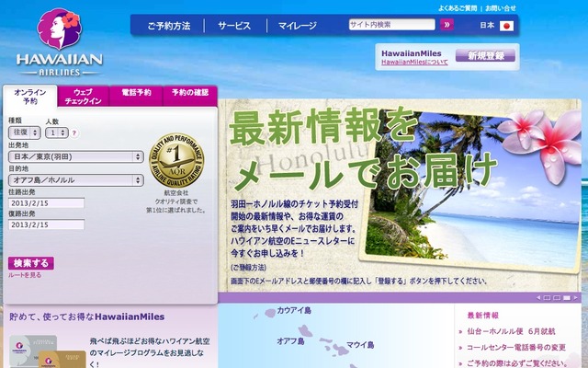The width and height of the screenshot is (588, 368).
Task: Click the 日本 region text
Action: click(x=487, y=26)
